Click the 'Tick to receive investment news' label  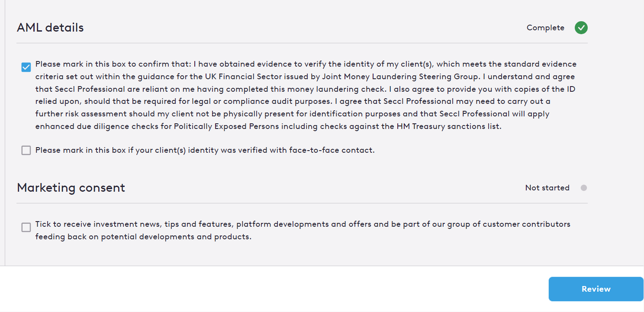(303, 224)
